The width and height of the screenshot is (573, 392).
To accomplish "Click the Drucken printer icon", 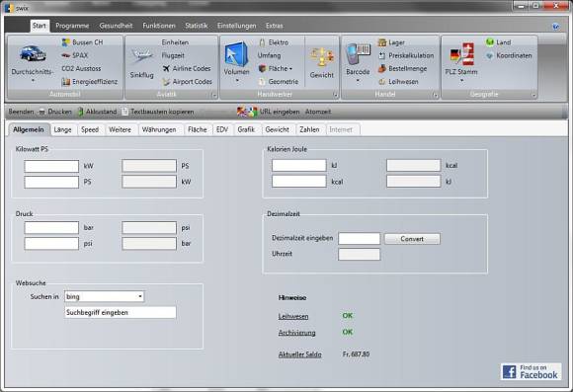I will [42, 112].
